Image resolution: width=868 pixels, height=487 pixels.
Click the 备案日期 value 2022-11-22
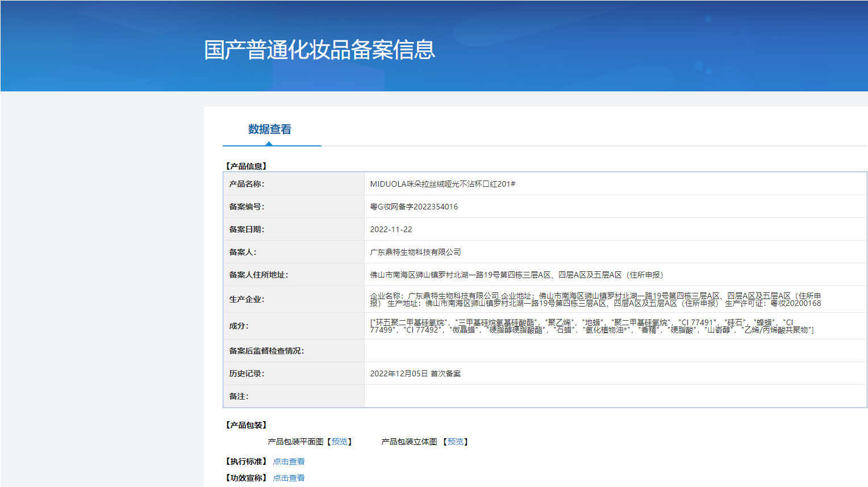[391, 229]
